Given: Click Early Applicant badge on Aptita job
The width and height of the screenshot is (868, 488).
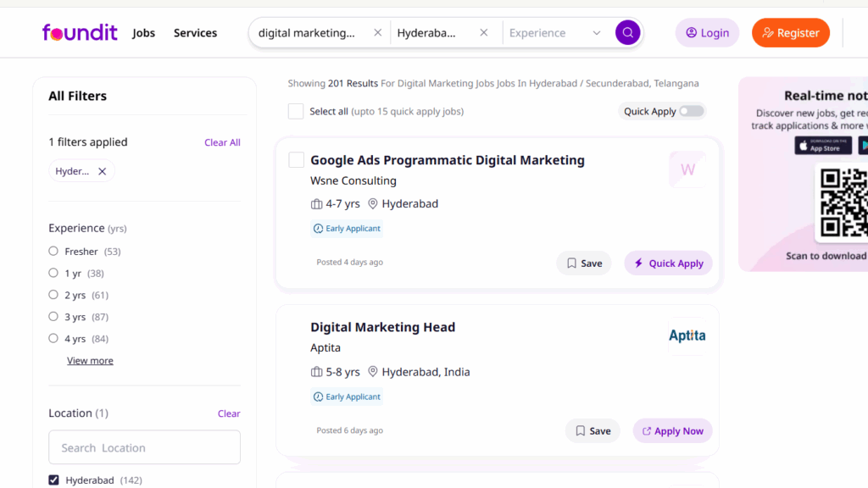Looking at the screenshot, I should coord(347,396).
